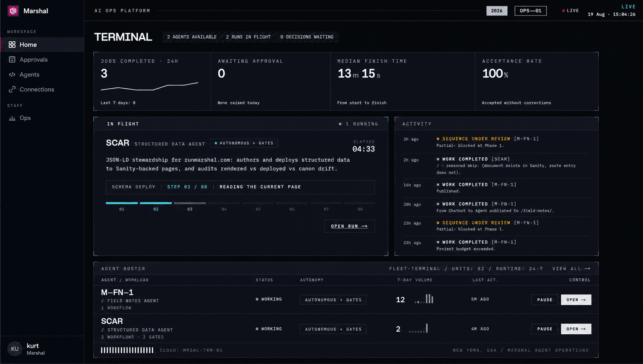Select step 08 progress segment

tap(360, 203)
